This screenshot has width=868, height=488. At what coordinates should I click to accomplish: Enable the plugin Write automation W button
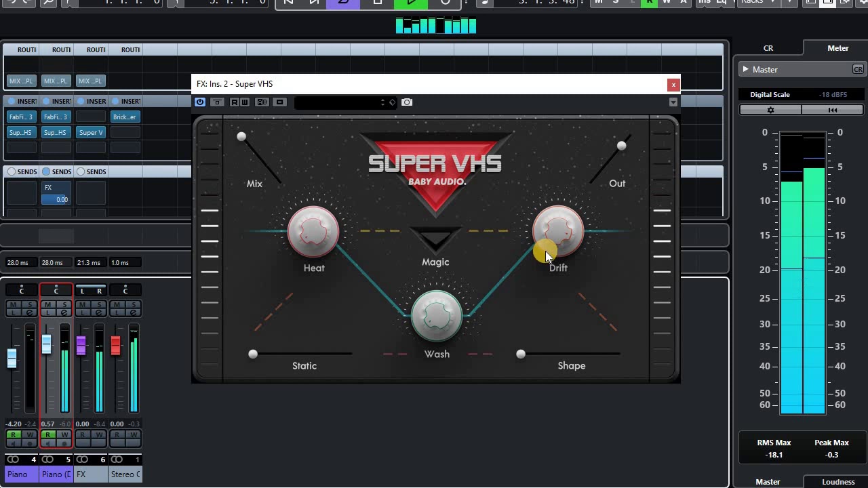(245, 102)
